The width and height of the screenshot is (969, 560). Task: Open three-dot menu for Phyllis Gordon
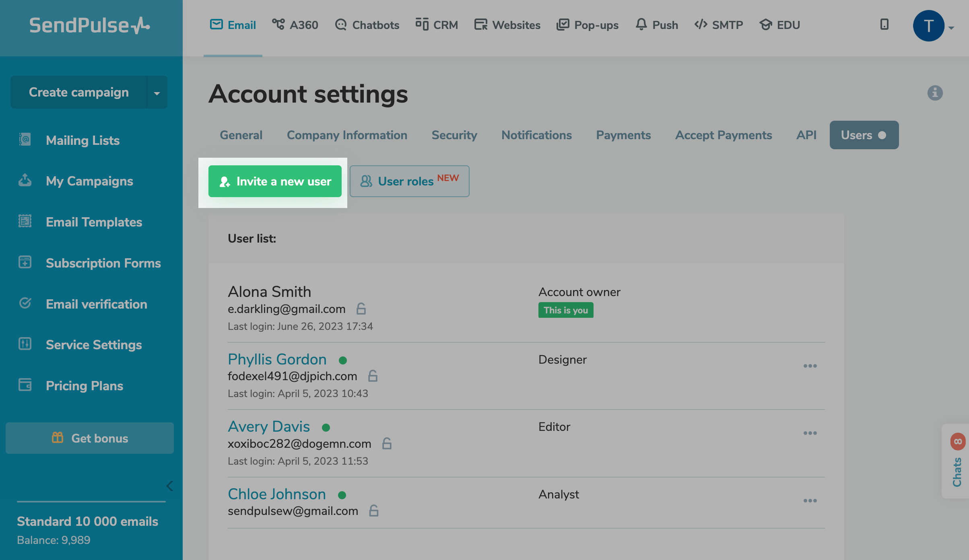click(x=810, y=366)
